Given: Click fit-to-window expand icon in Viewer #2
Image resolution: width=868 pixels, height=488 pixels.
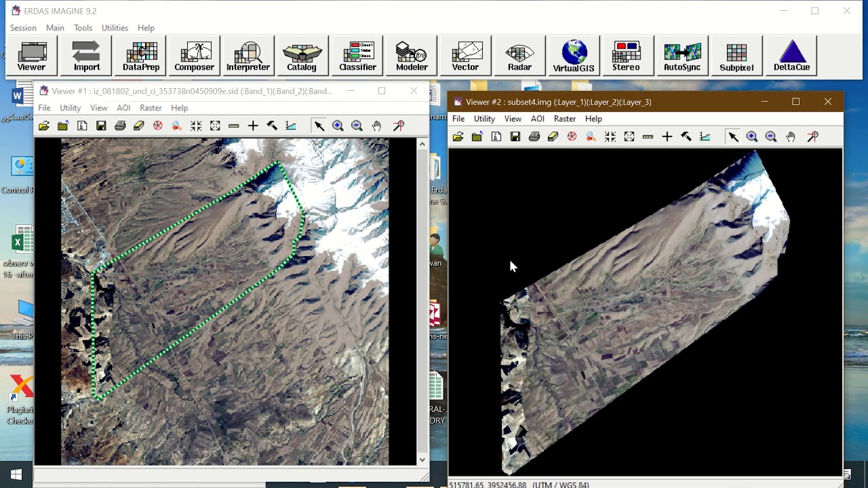Looking at the screenshot, I should [629, 136].
